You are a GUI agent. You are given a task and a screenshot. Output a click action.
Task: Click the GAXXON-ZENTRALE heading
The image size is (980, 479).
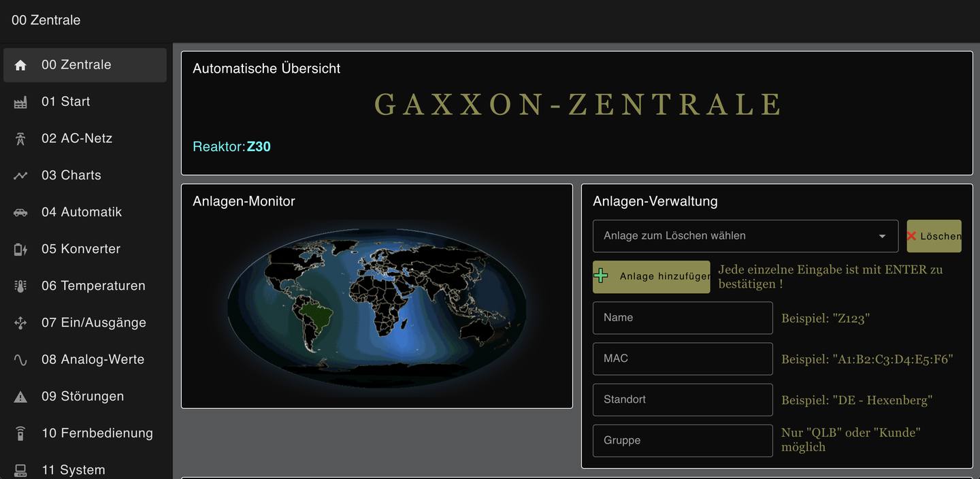click(x=577, y=104)
